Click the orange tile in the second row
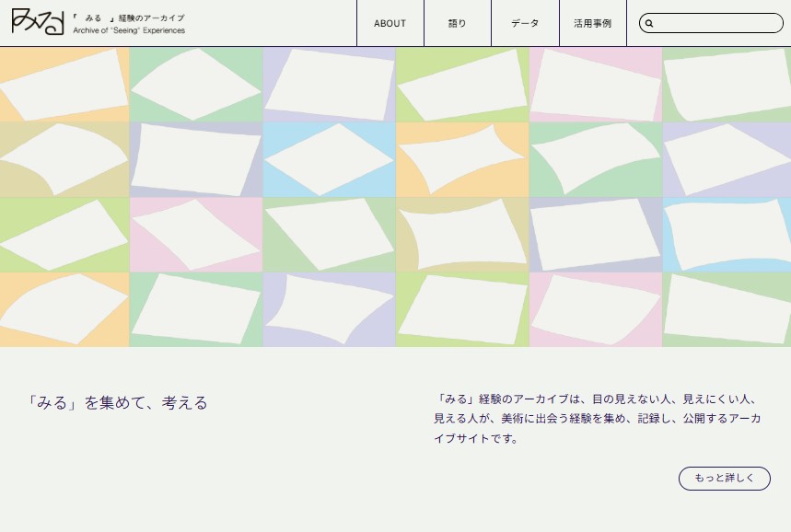Image resolution: width=791 pixels, height=532 pixels. (x=462, y=159)
